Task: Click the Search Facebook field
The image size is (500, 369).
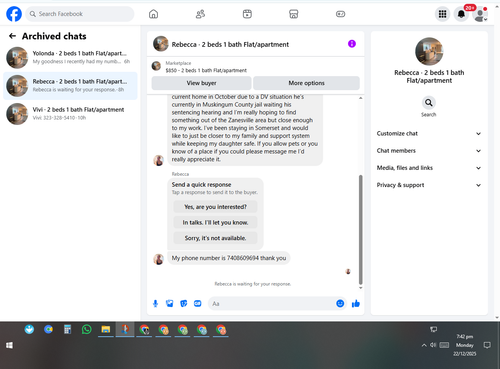Action: [80, 14]
